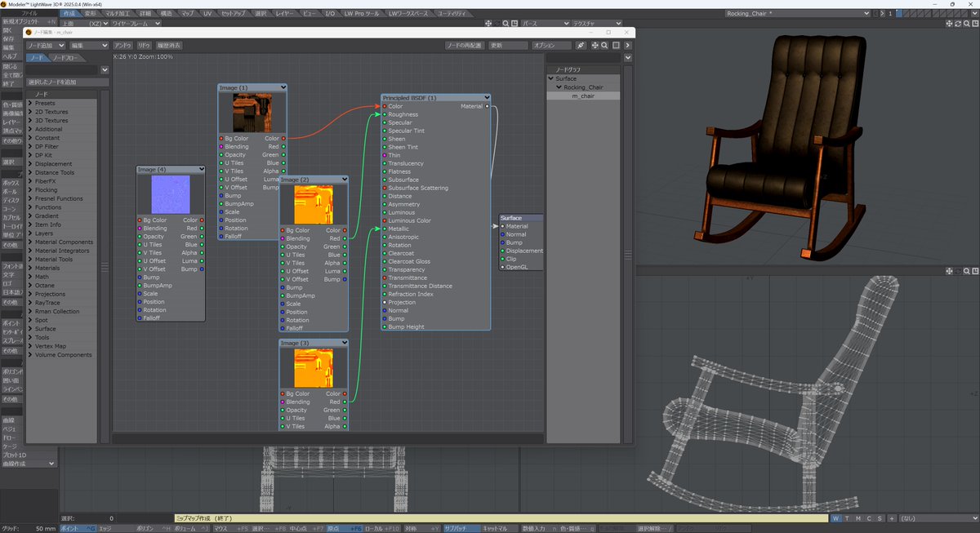
Task: Open the ノード追加 dropdown in node editor
Action: click(46, 45)
